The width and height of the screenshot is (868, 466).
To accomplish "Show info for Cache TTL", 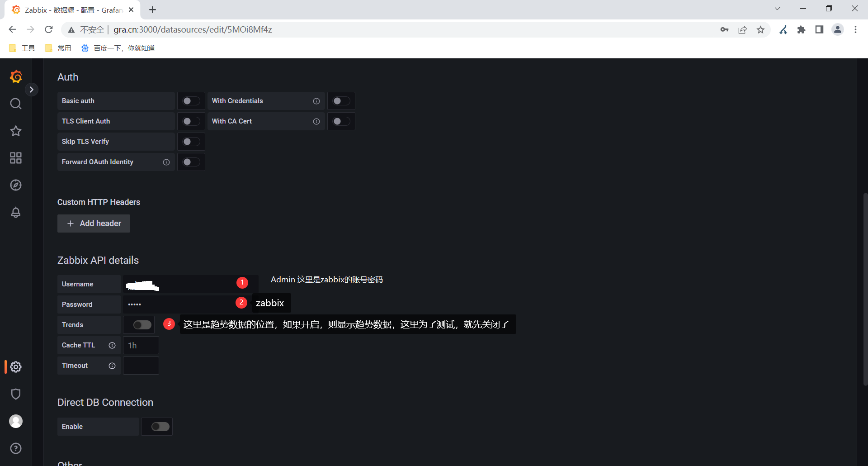I will pos(112,346).
